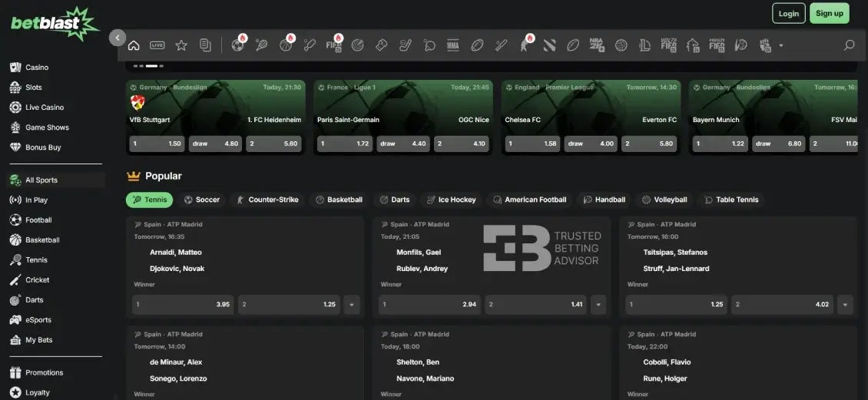Select the Counter-Strike soldier icon in top bar
Viewport: 868px width, 400px height.
pyautogui.click(x=525, y=45)
